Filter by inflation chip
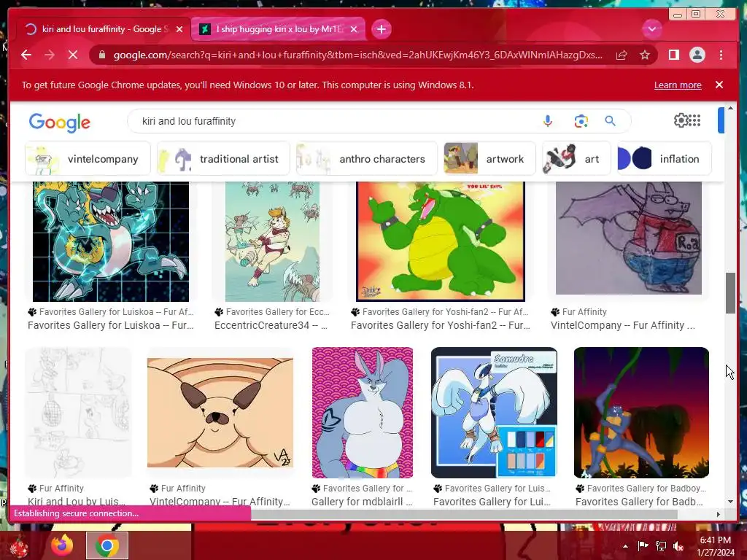This screenshot has height=560, width=747. point(664,158)
